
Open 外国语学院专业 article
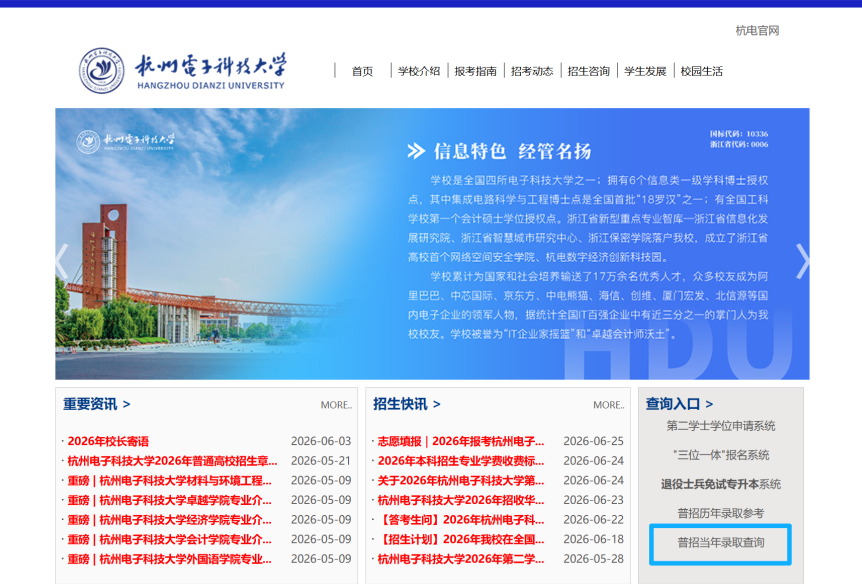[x=169, y=559]
